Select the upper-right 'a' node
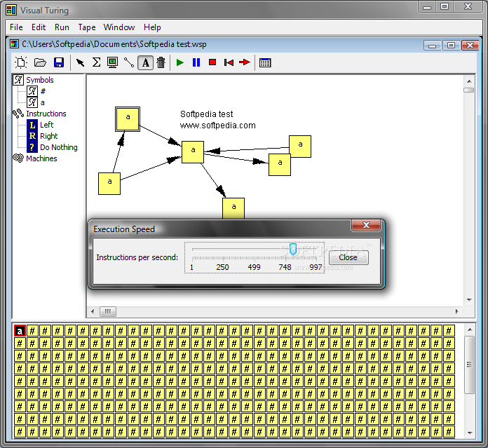The image size is (488, 448). coord(300,147)
